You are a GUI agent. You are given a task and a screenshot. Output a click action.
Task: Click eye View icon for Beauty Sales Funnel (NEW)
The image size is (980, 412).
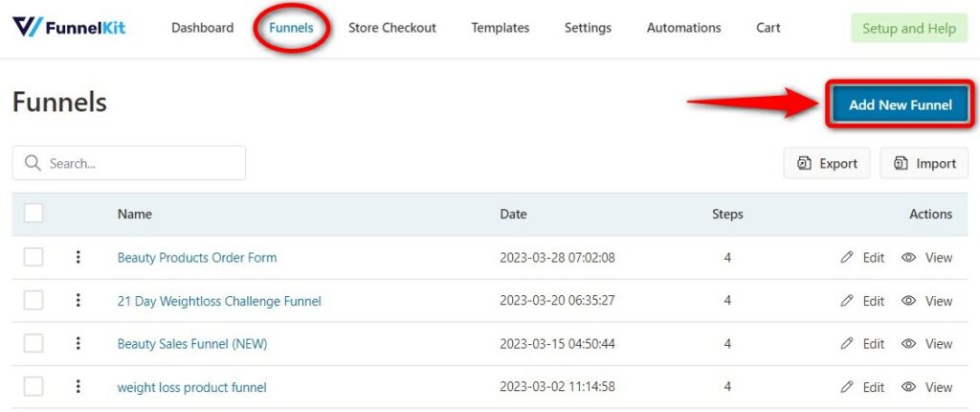pyautogui.click(x=909, y=344)
